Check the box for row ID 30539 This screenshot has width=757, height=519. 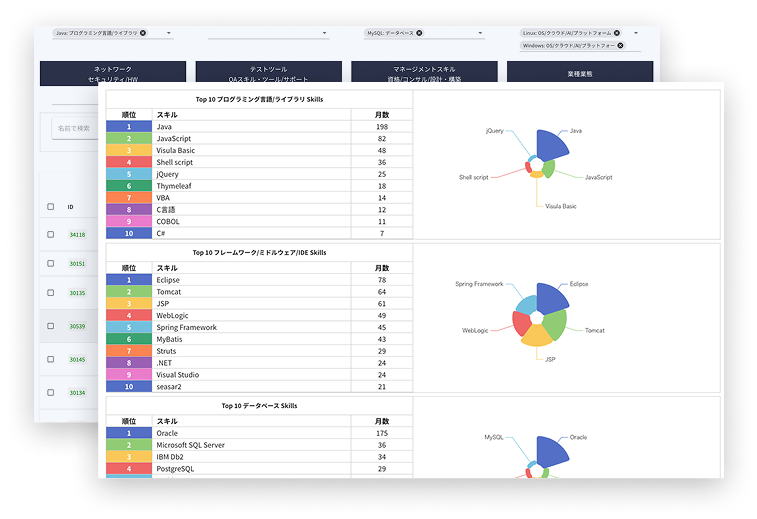click(x=51, y=326)
